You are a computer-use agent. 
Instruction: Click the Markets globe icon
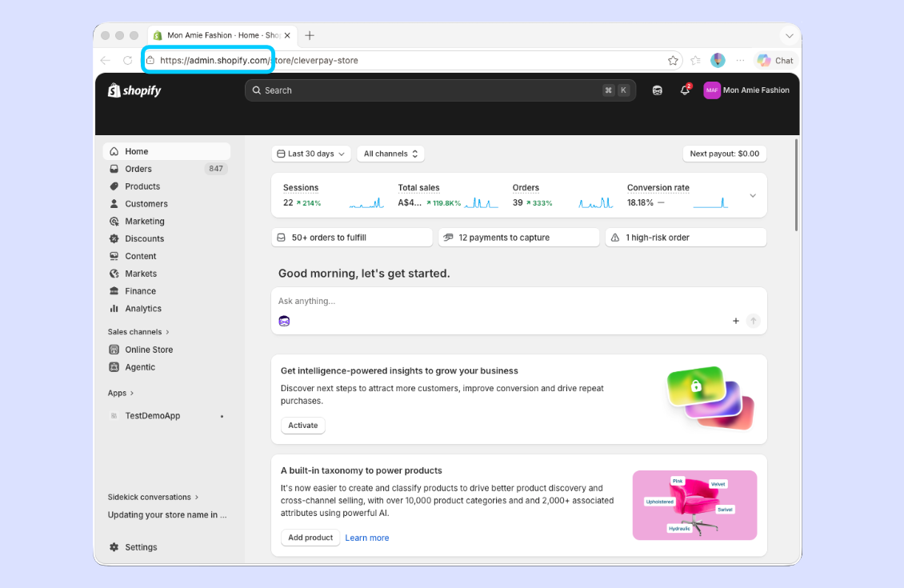[114, 274]
